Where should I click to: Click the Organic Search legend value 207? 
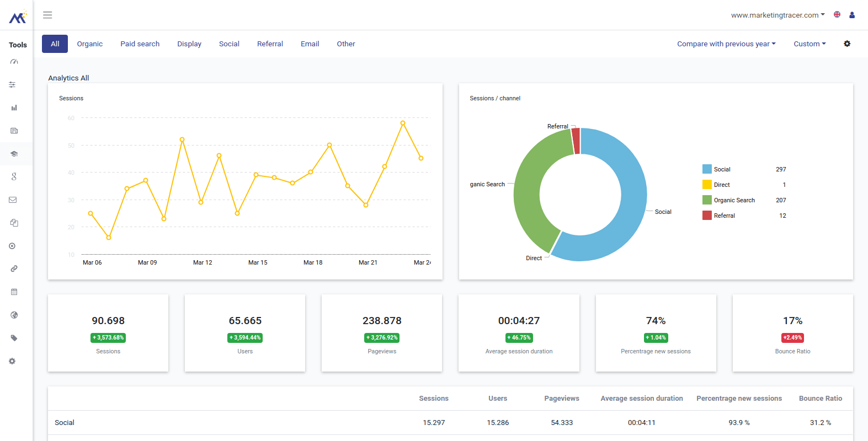tap(781, 200)
